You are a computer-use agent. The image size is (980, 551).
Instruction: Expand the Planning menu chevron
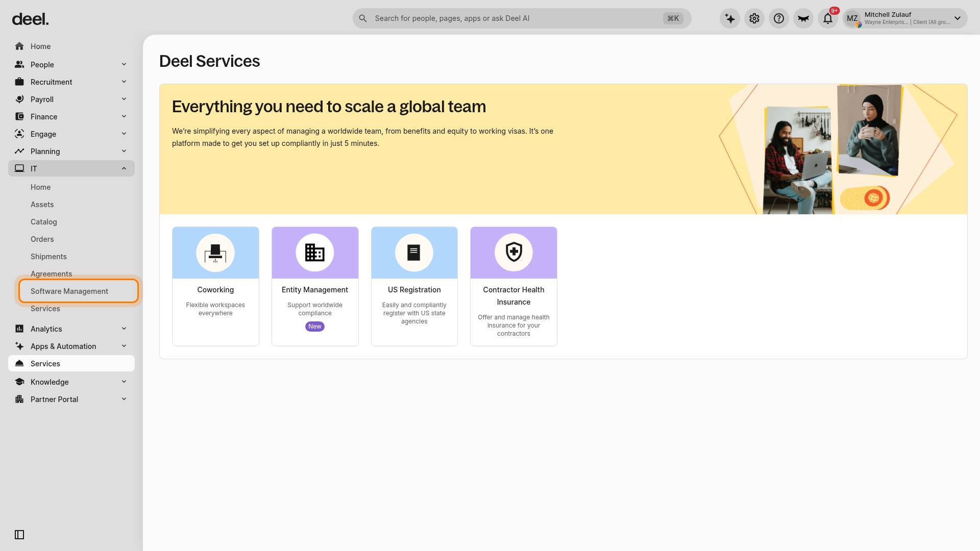124,151
